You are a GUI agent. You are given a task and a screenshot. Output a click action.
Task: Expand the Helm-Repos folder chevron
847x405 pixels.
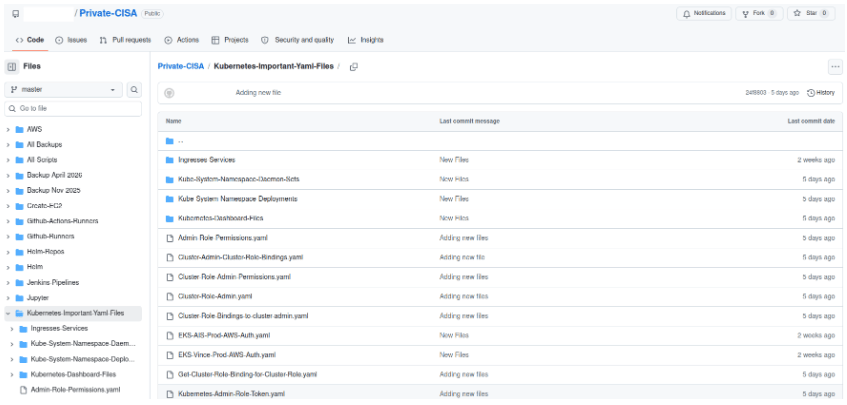pyautogui.click(x=8, y=252)
